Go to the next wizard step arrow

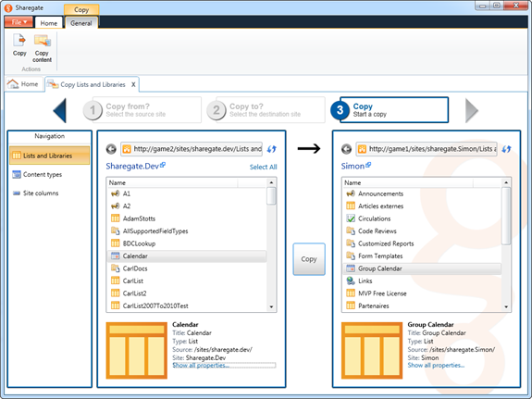[x=472, y=110]
